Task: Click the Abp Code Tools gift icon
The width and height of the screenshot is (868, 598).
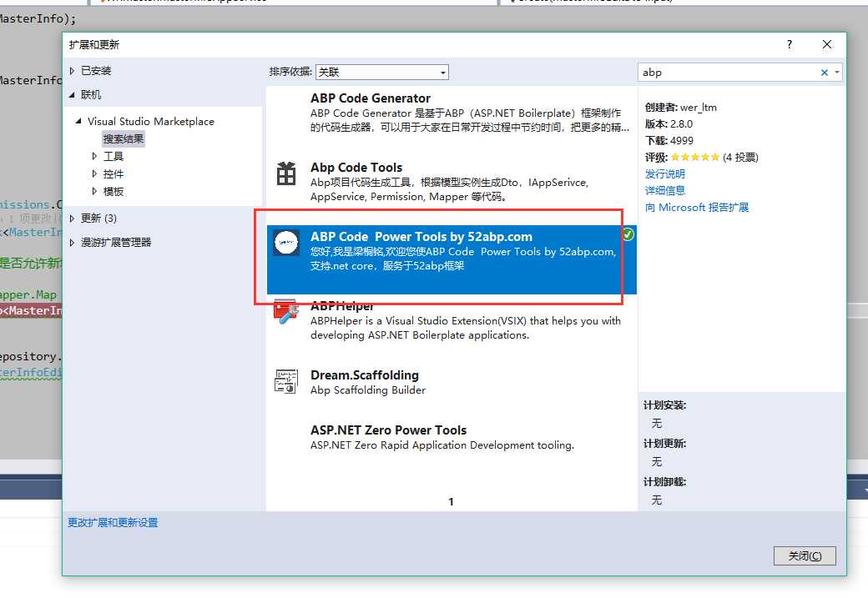Action: click(286, 173)
